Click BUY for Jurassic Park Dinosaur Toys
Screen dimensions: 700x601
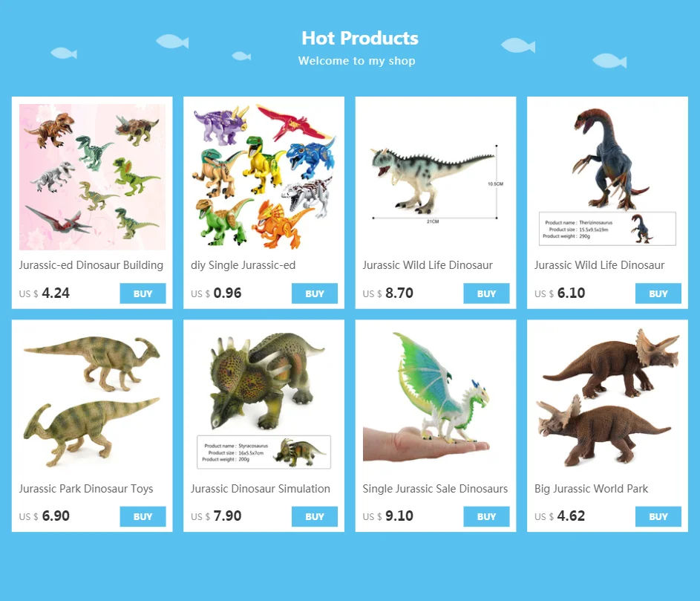(x=143, y=516)
